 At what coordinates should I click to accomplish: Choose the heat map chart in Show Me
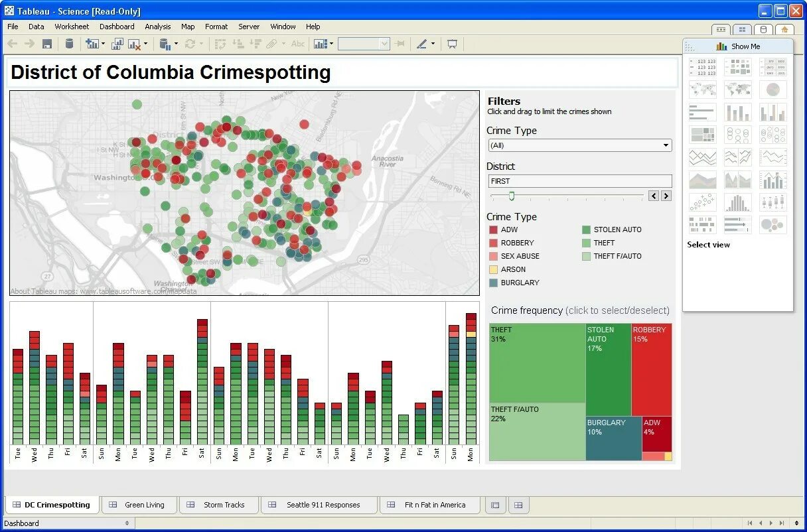click(x=738, y=66)
